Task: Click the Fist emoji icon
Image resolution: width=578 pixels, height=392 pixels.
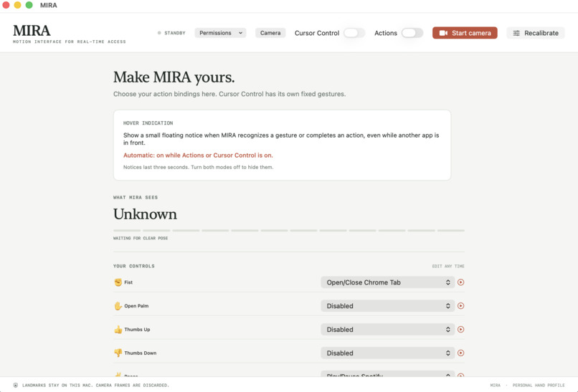Action: point(118,282)
